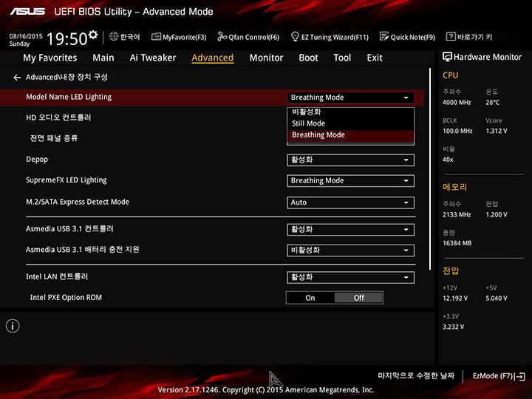Expand M.2/SATA Express Detect Mode dropdown

[x=350, y=202]
